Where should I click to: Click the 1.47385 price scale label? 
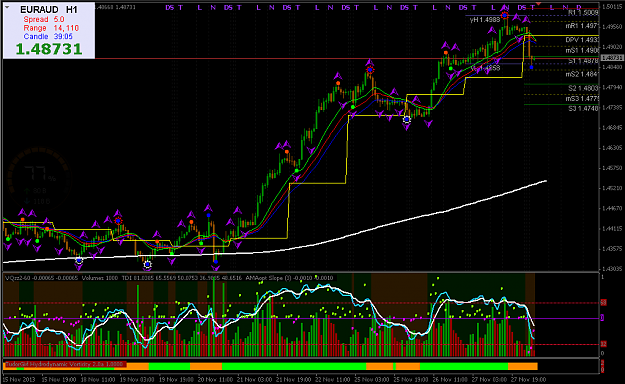612,108
